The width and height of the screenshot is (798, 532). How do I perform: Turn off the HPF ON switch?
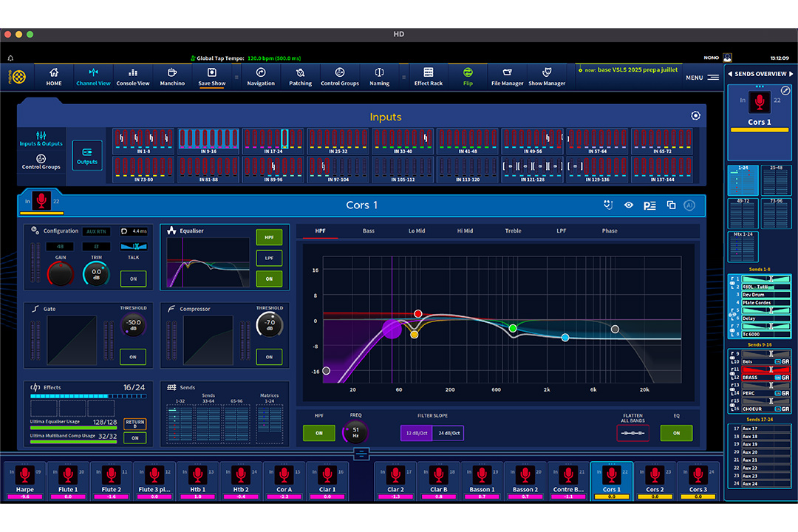coord(318,433)
